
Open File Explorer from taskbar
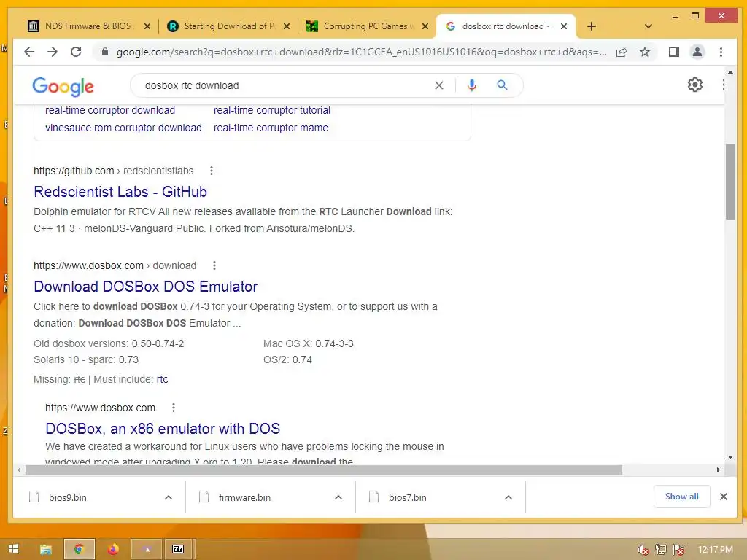pyautogui.click(x=46, y=549)
